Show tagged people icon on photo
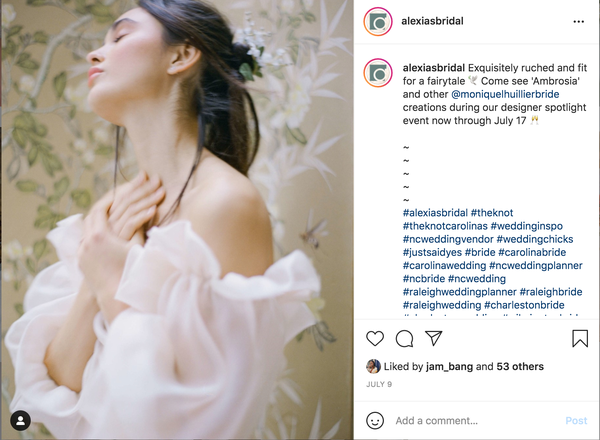 (21, 420)
